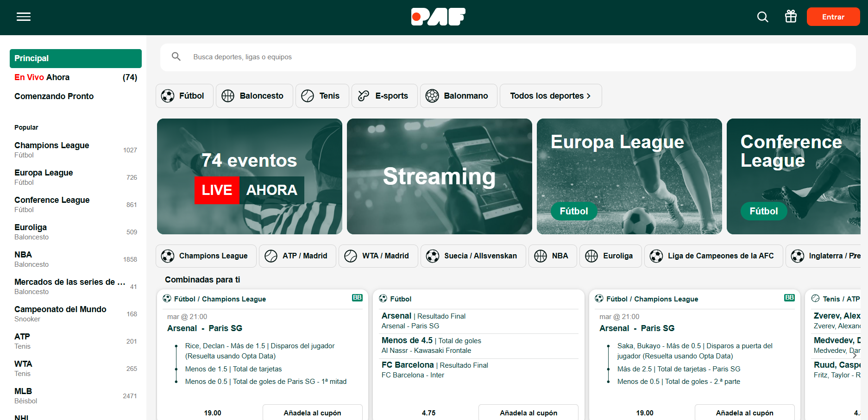The height and width of the screenshot is (420, 868).
Task: Open the Streaming banner
Action: pos(440,176)
